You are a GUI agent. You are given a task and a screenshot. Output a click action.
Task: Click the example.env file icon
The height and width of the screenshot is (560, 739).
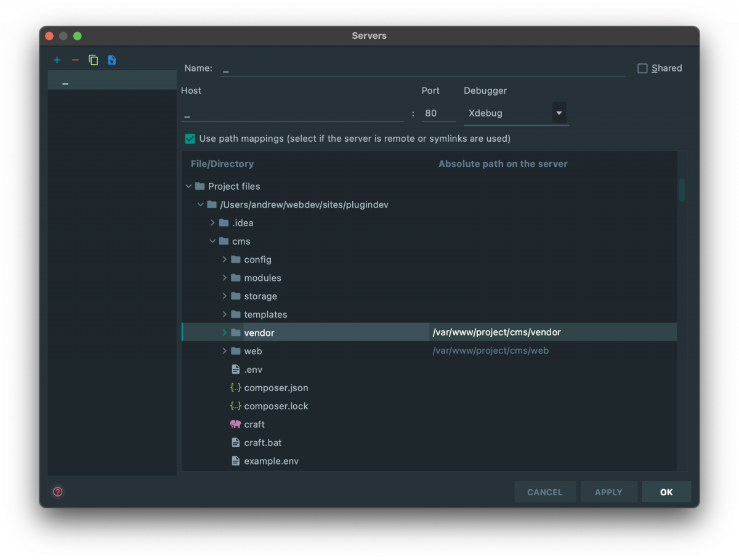pyautogui.click(x=235, y=461)
